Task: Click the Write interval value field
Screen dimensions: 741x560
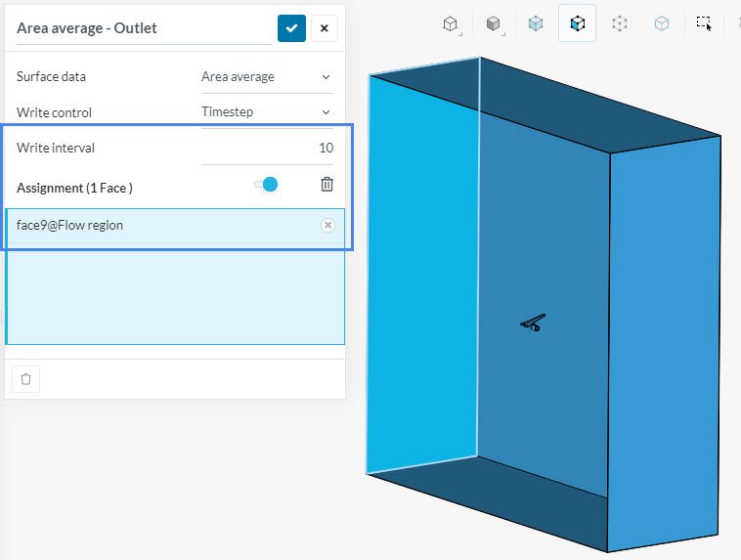Action: pyautogui.click(x=267, y=149)
